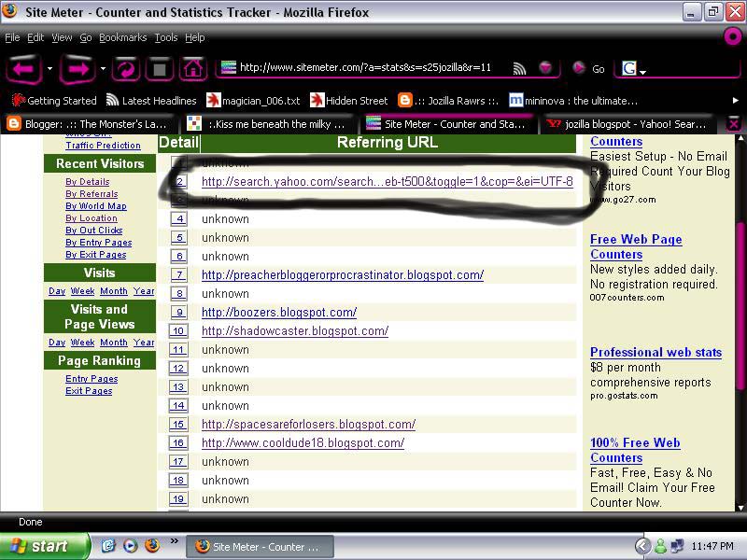
Task: Open the boozers.blogspot.com referring link
Action: [279, 313]
